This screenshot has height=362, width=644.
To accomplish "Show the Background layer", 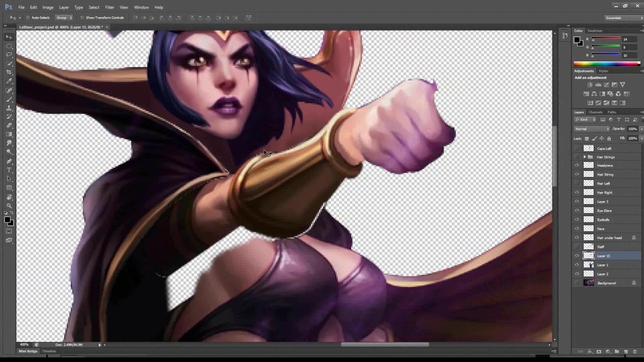I will click(577, 283).
